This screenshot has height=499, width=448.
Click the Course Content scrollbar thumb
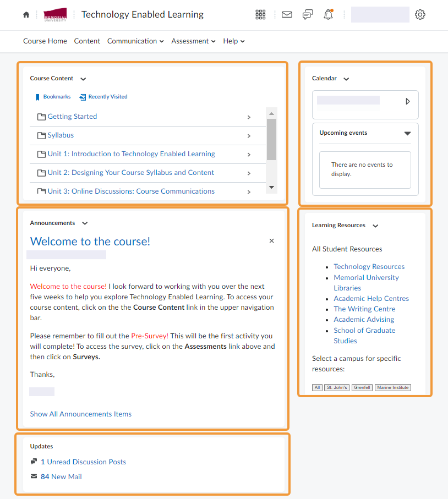coord(271,139)
